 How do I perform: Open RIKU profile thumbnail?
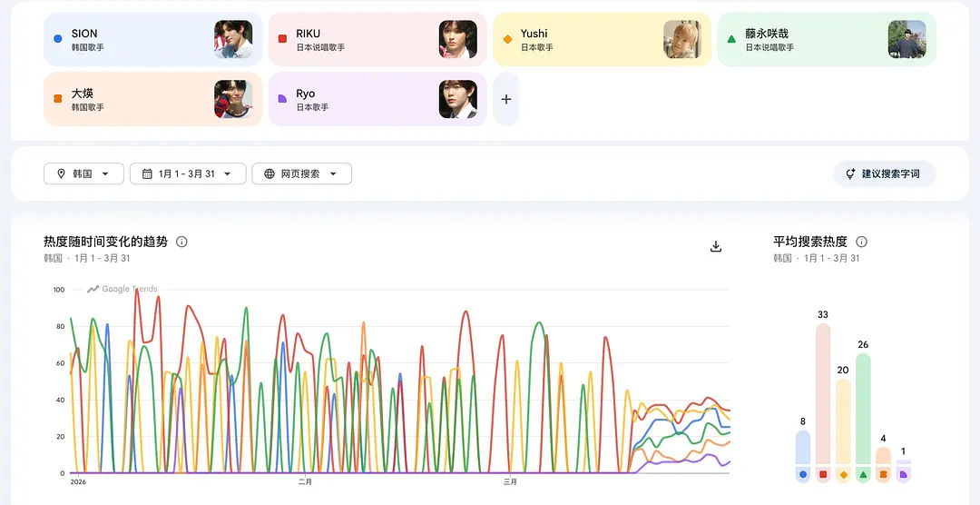click(458, 39)
